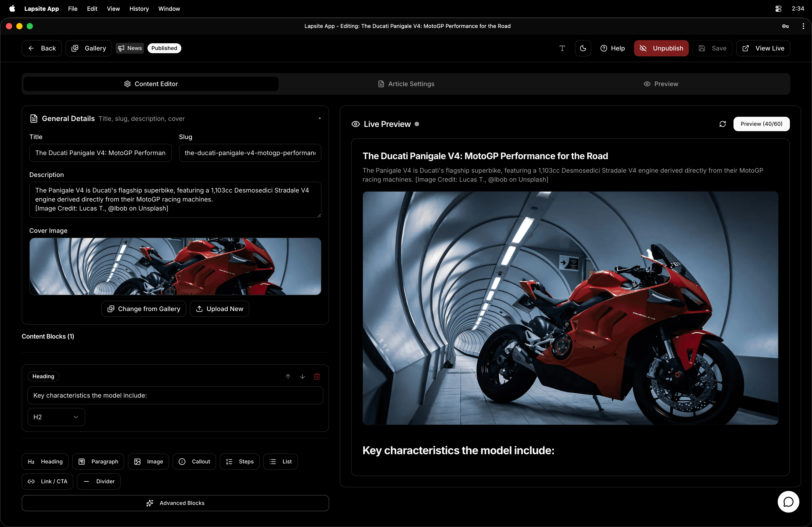This screenshot has height=527, width=812.
Task: Switch to Article Settings tab
Action: coord(406,84)
